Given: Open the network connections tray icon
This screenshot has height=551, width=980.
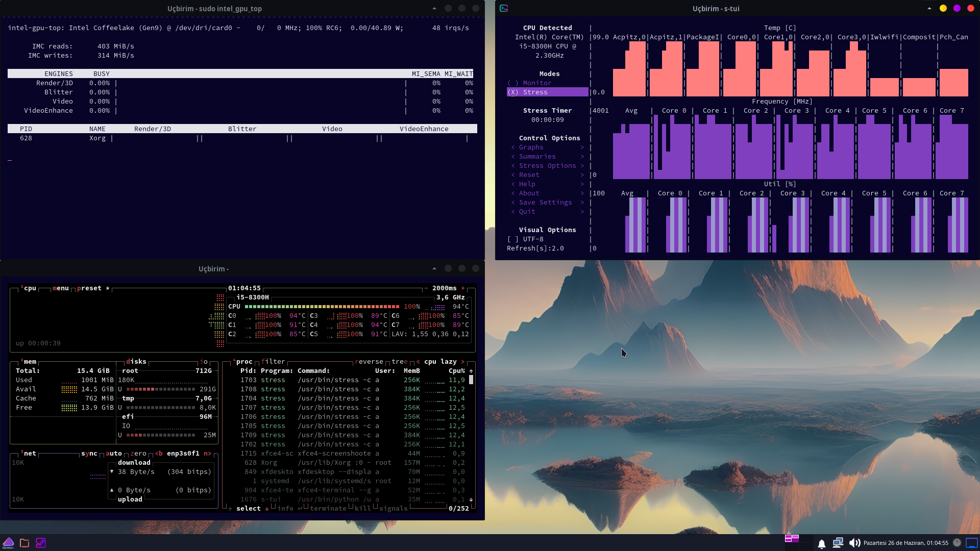Looking at the screenshot, I should (838, 543).
